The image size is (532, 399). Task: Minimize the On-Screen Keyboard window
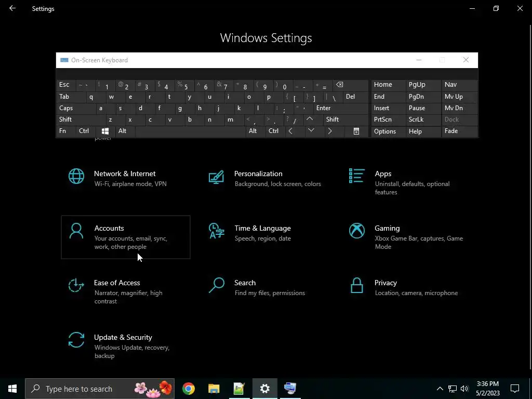coord(419,60)
